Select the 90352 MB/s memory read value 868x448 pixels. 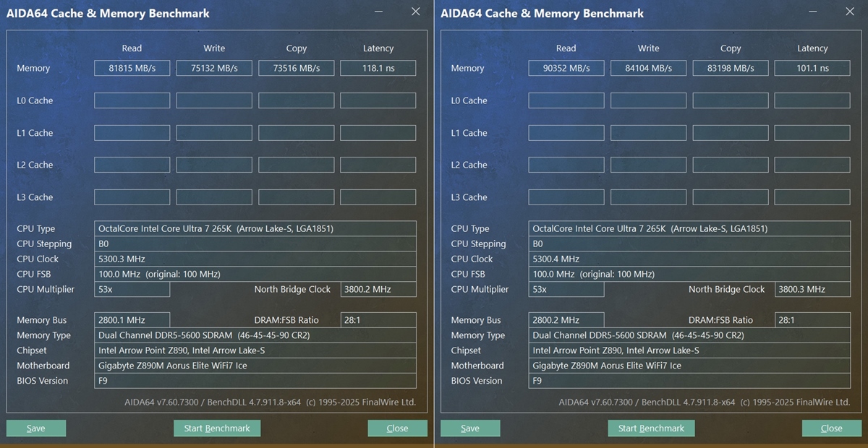(566, 68)
